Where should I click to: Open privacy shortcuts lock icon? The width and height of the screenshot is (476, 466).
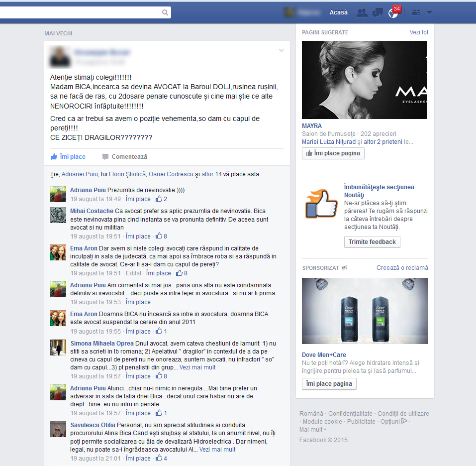click(416, 12)
